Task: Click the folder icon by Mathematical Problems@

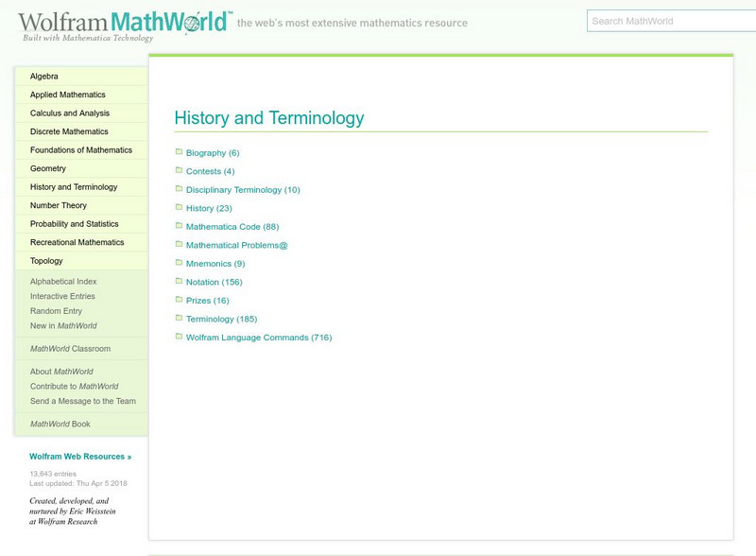Action: 179,244
